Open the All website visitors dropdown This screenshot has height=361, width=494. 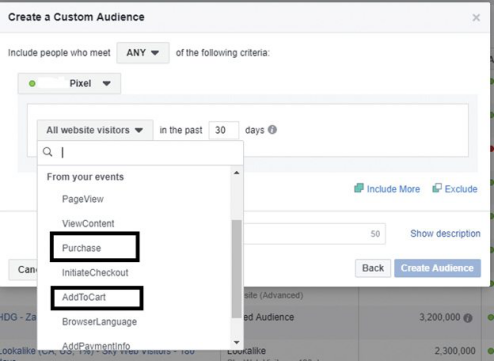tap(95, 130)
